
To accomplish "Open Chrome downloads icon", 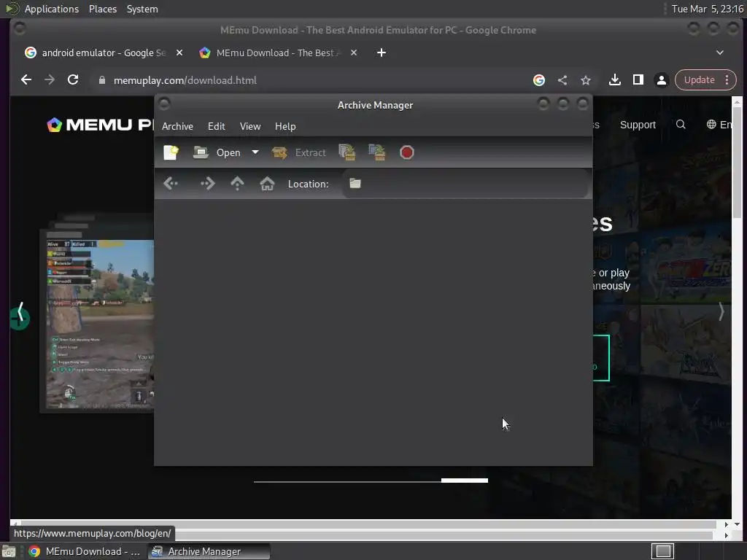I will pos(614,80).
